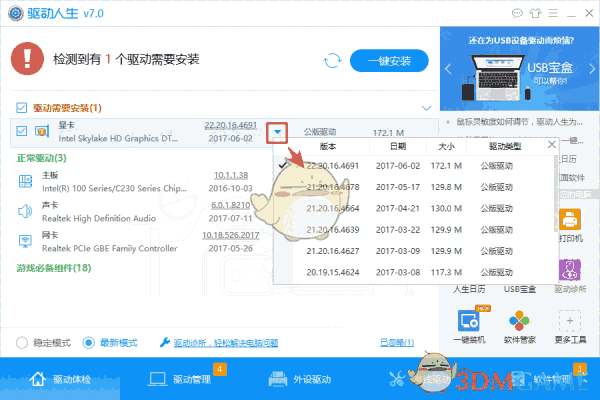
Task: Click the 大小 column header
Action: (x=447, y=146)
